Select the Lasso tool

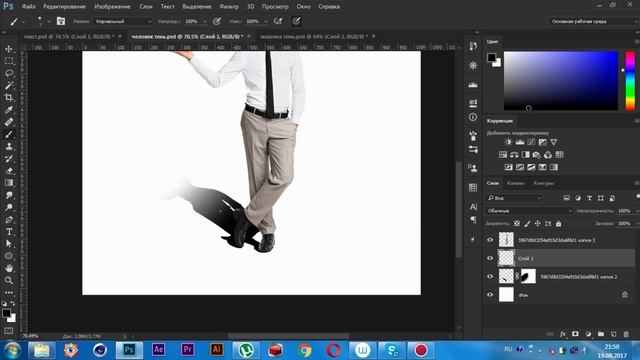[9, 73]
